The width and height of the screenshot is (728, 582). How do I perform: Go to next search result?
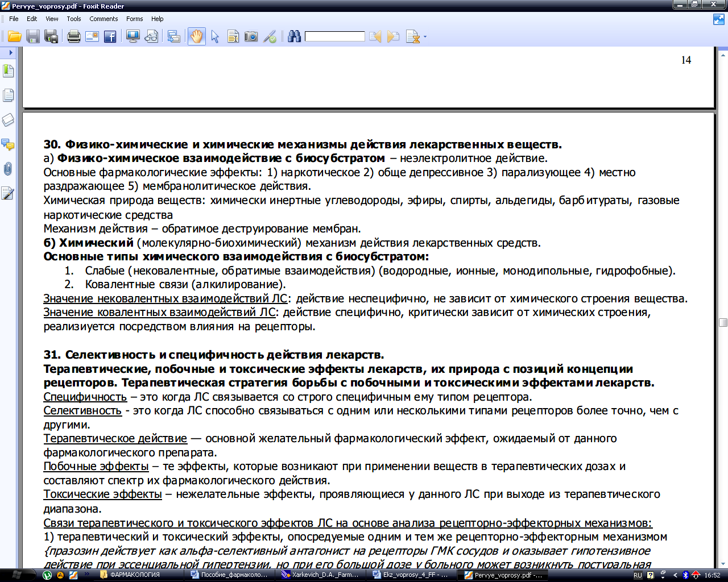pyautogui.click(x=393, y=37)
